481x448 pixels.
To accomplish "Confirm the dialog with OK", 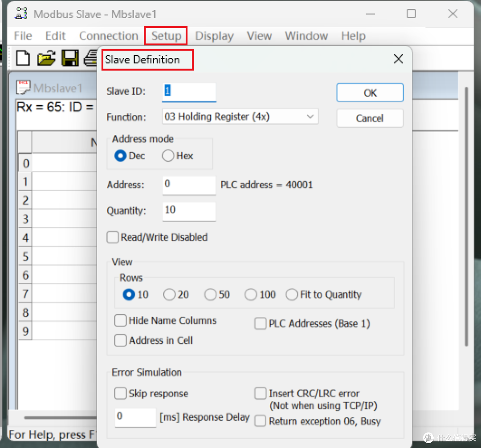I will (370, 93).
